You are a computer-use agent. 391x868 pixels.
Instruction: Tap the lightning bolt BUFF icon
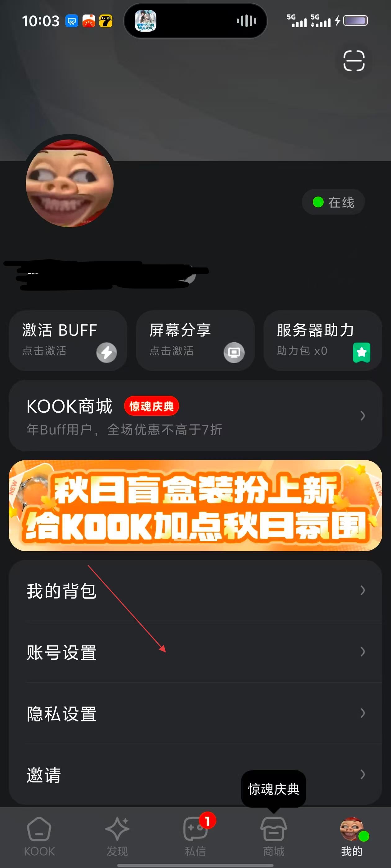coord(106,352)
